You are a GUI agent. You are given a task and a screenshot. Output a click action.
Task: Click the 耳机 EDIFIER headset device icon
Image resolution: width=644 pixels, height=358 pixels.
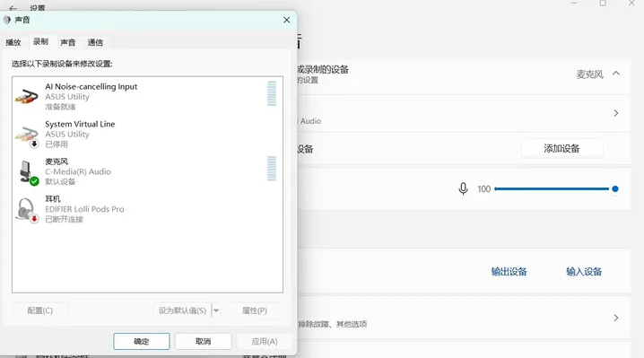point(27,211)
